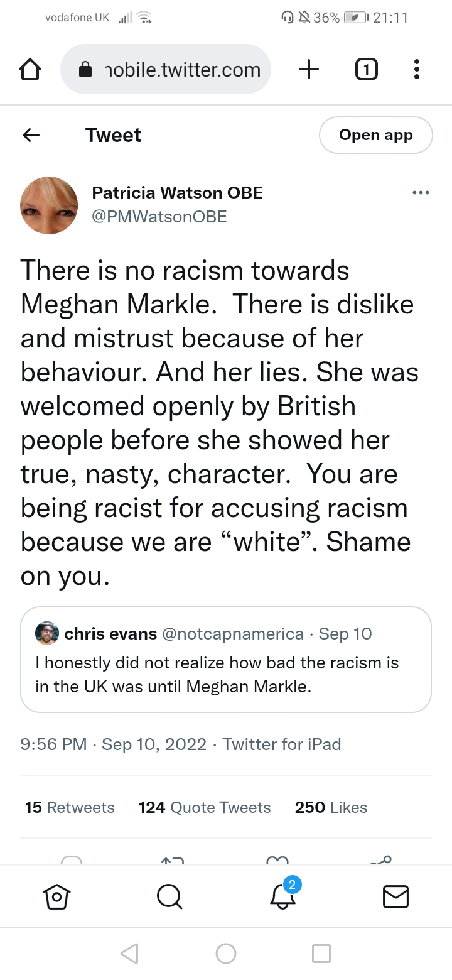452x980 pixels.
Task: Open the browser three-dot menu
Action: coord(416,70)
